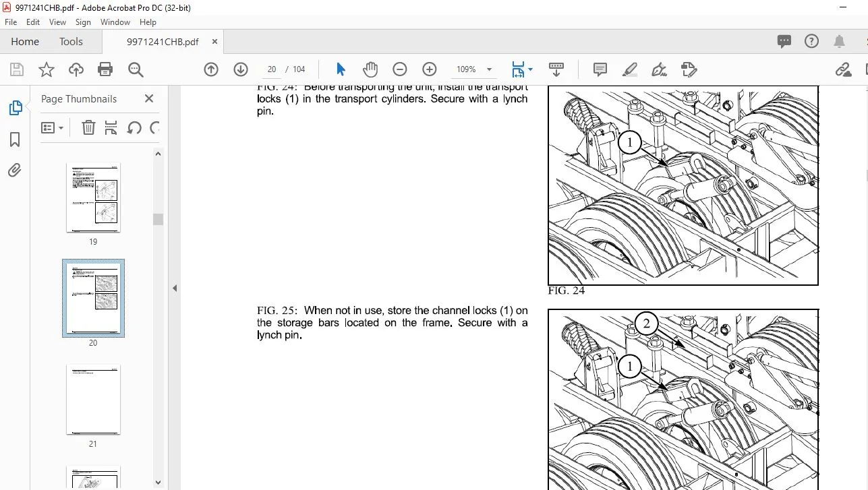The height and width of the screenshot is (490, 868).
Task: Open the Help menu
Action: (148, 22)
